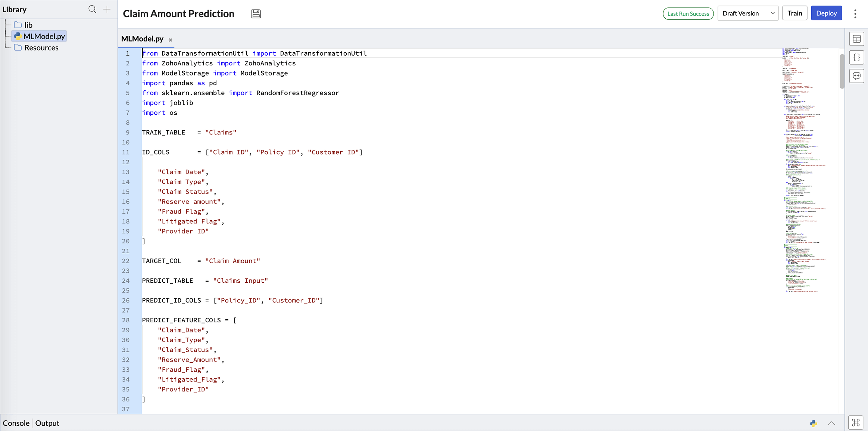Expand the console panel with chevron
This screenshot has height=431, width=868.
click(x=831, y=423)
